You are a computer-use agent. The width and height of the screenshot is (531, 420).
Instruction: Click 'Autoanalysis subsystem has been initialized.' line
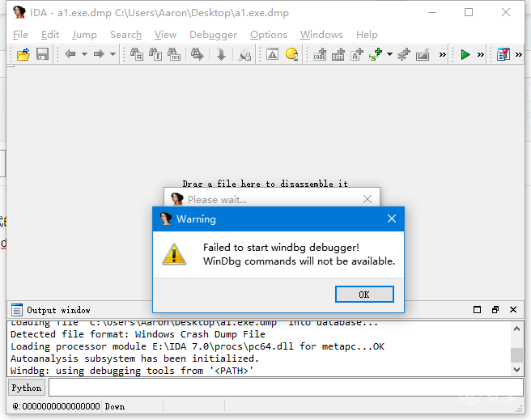click(135, 358)
